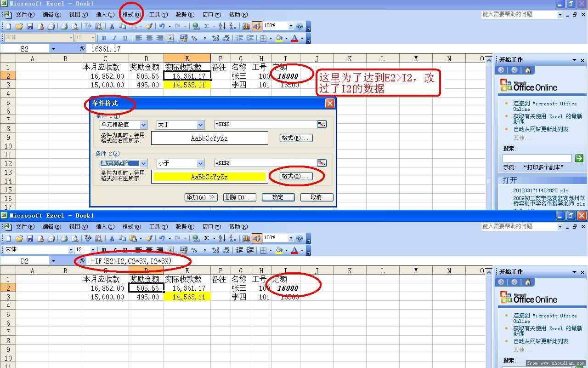The height and width of the screenshot is (368, 588).
Task: Open the 数据 menu in the upper Excel window
Action: point(185,15)
